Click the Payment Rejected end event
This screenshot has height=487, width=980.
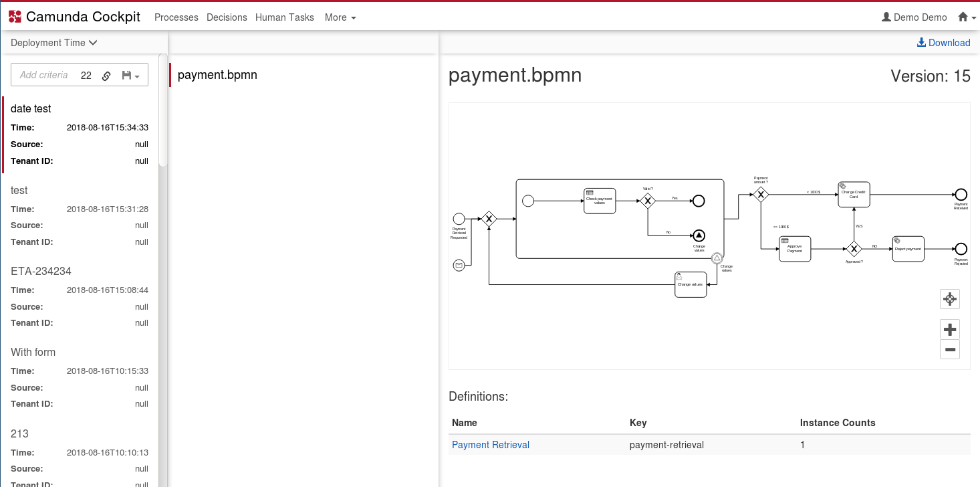click(961, 249)
